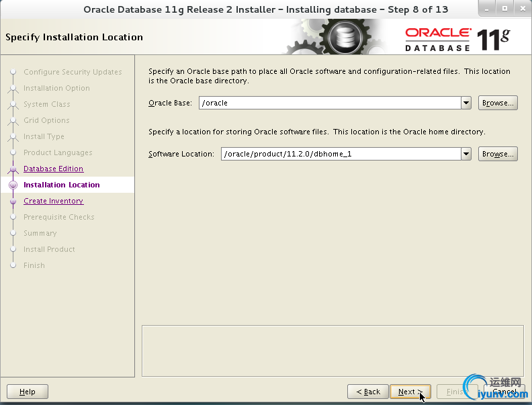
Task: Click the Database Edition step bullet icon
Action: [13, 169]
